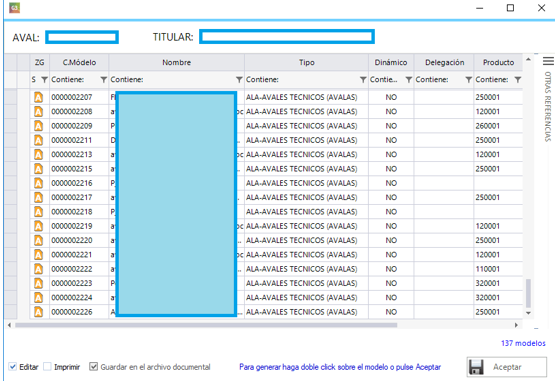Sort by the Nombre column header
The width and height of the screenshot is (555, 381).
point(177,62)
